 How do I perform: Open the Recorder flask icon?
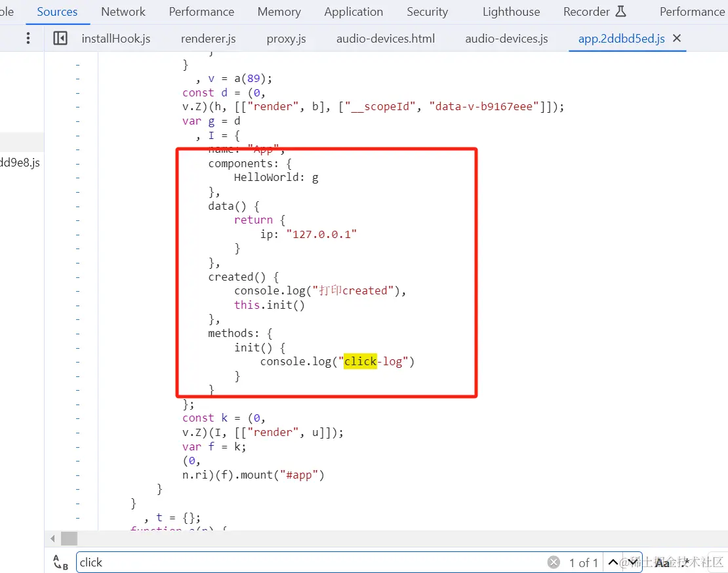pos(620,11)
